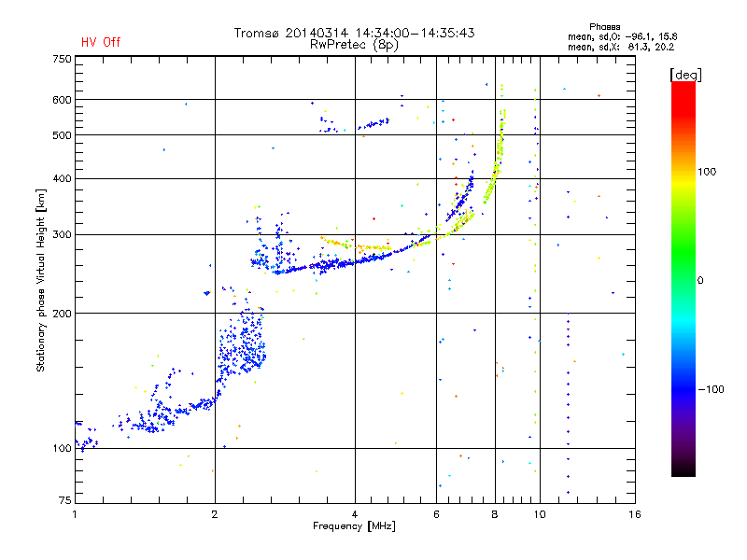Image resolution: width=747 pixels, height=560 pixels.
Task: Click the x-axis tick label "16"
Action: [x=635, y=514]
